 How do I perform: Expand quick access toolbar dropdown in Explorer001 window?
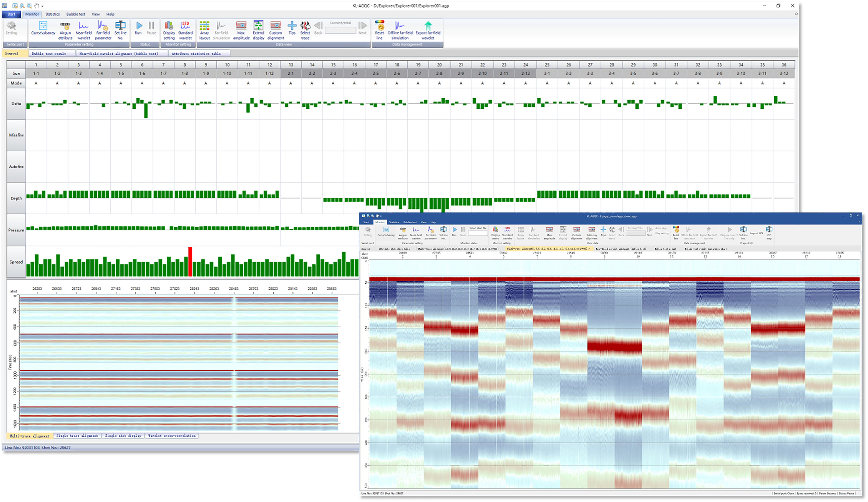click(x=42, y=6)
